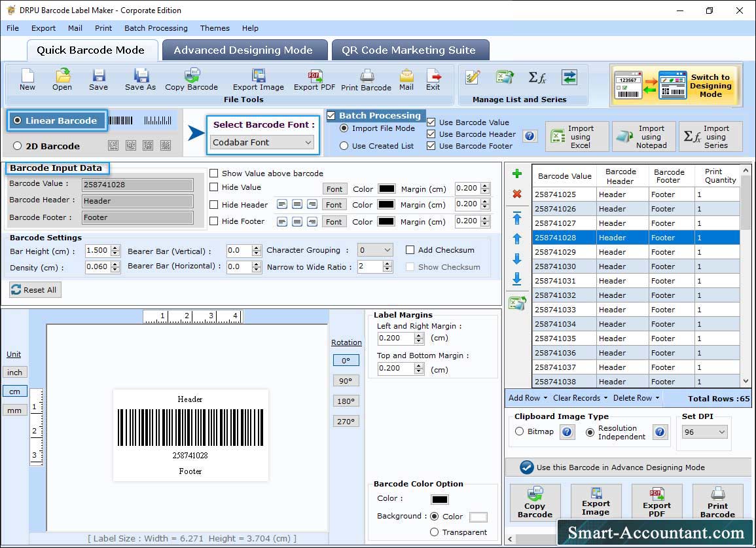Click Import using Excel

click(577, 137)
